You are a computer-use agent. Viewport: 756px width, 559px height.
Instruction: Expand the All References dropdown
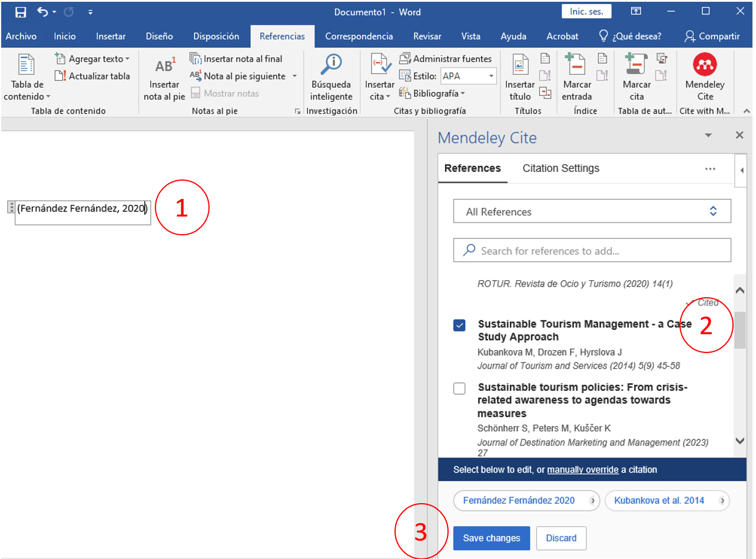(x=592, y=211)
